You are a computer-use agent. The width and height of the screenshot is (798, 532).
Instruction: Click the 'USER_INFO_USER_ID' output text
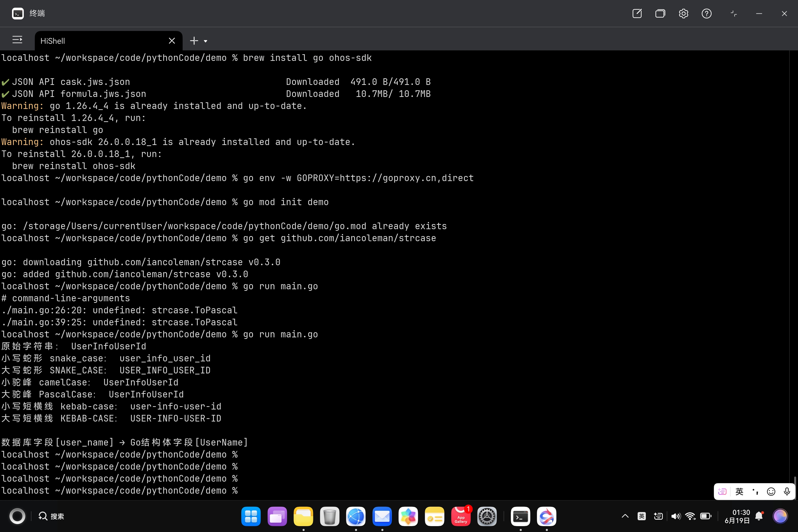[165, 371]
